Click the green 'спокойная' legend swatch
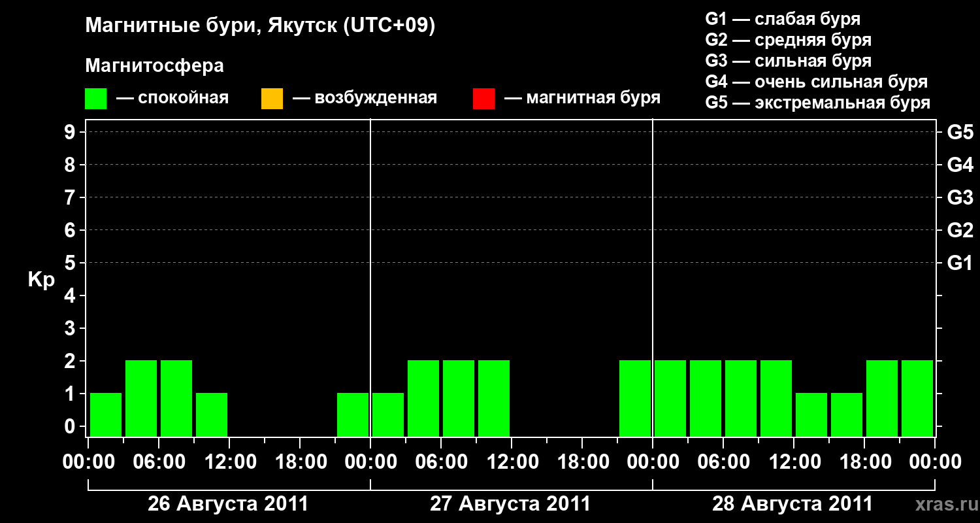The height and width of the screenshot is (523, 980). (x=96, y=99)
